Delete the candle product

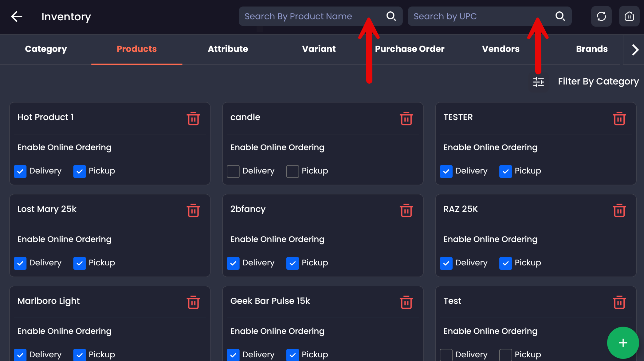tap(406, 119)
